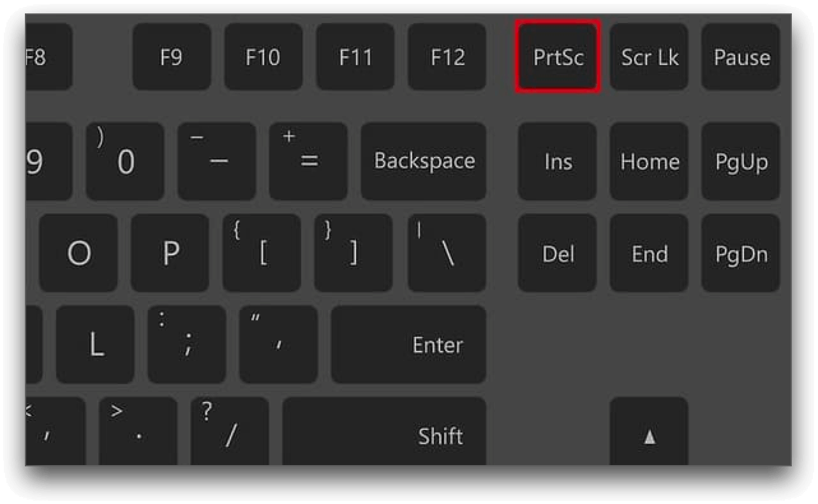Toggle the Ins key

557,161
